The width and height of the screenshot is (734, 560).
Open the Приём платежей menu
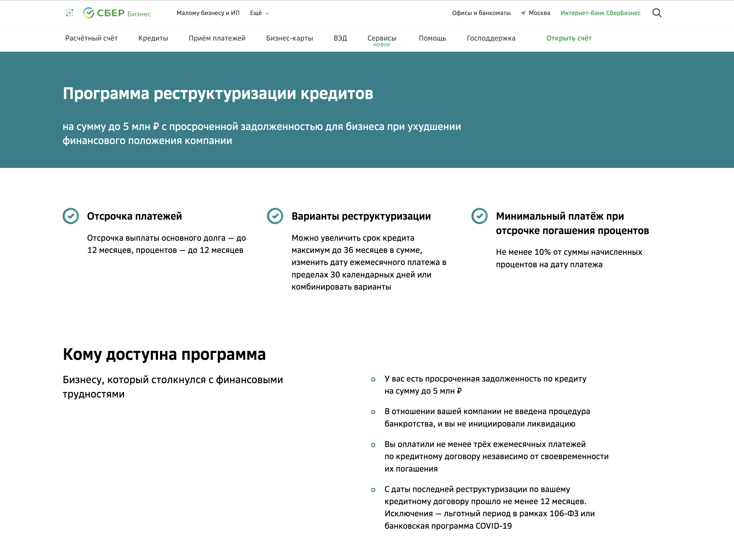pos(217,38)
